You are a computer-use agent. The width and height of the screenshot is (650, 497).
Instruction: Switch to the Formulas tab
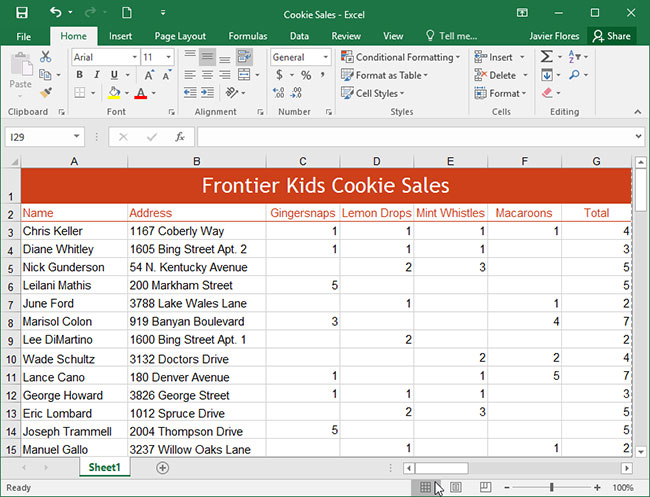tap(247, 36)
